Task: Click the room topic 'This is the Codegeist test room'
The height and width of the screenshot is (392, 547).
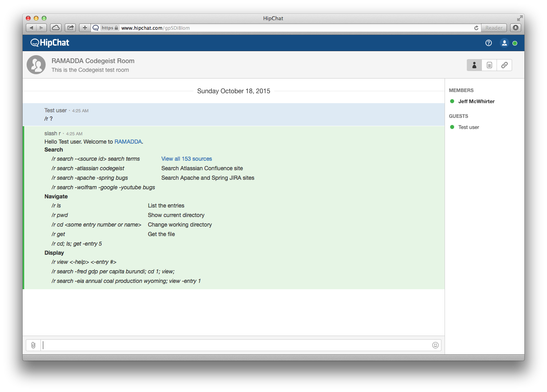Action: tap(90, 70)
